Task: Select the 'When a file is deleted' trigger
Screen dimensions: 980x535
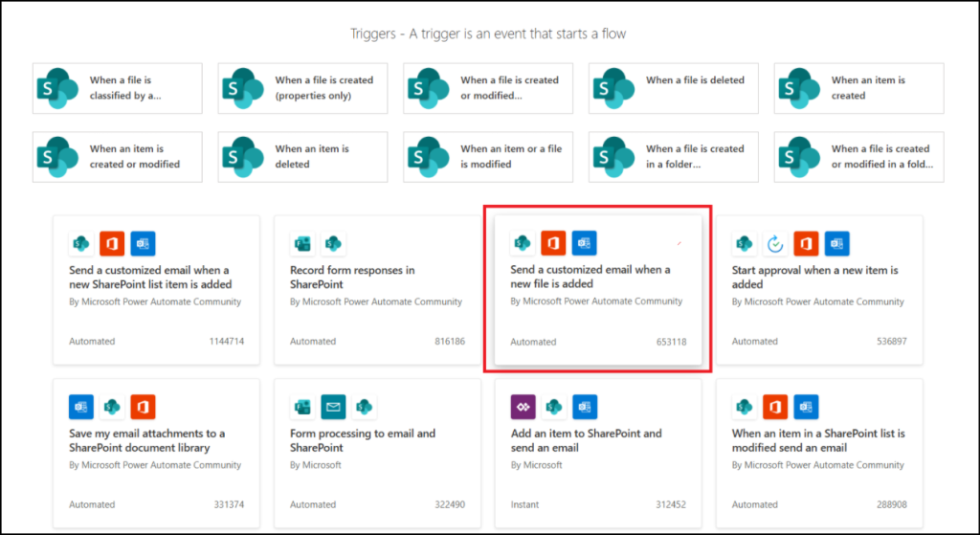Action: tap(674, 88)
